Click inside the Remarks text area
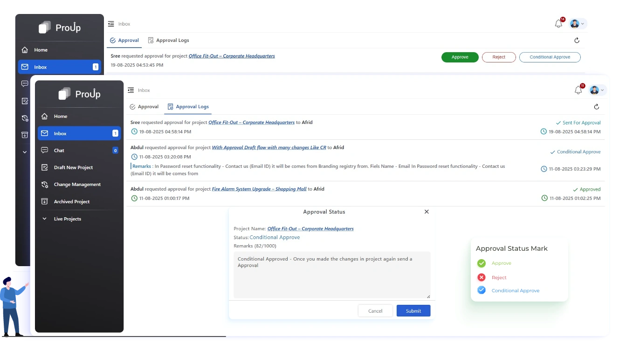This screenshot has width=640, height=364. (x=331, y=275)
